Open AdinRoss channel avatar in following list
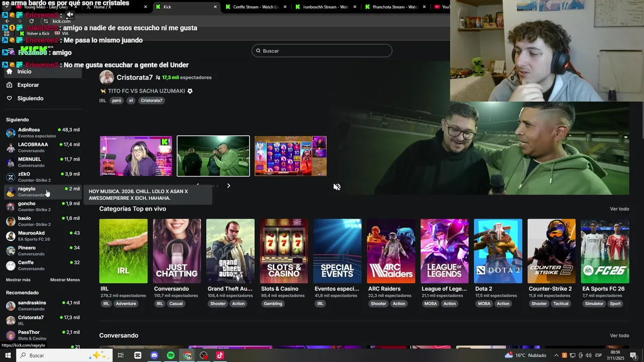644x362 pixels. (11, 133)
